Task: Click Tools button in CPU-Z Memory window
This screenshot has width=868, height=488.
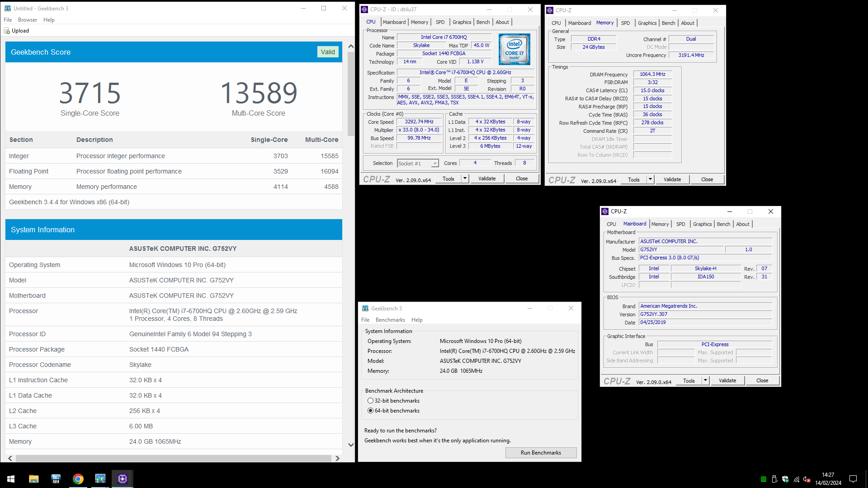Action: pos(634,179)
